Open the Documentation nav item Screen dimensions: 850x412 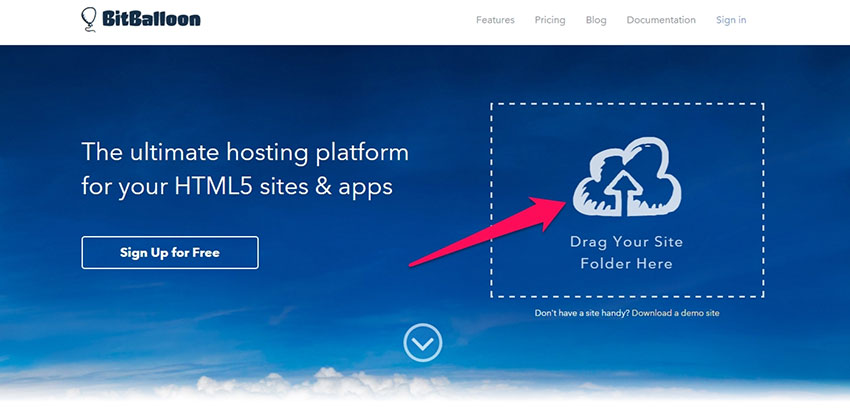pos(661,20)
